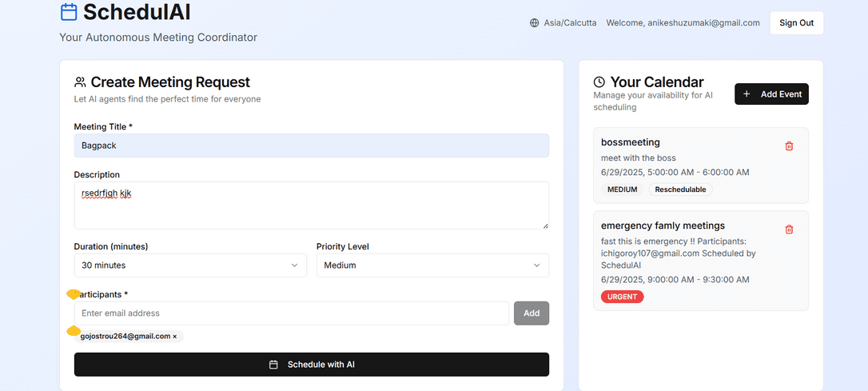
Task: Click the calendar icon in Schedule with AI
Action: [x=273, y=365]
